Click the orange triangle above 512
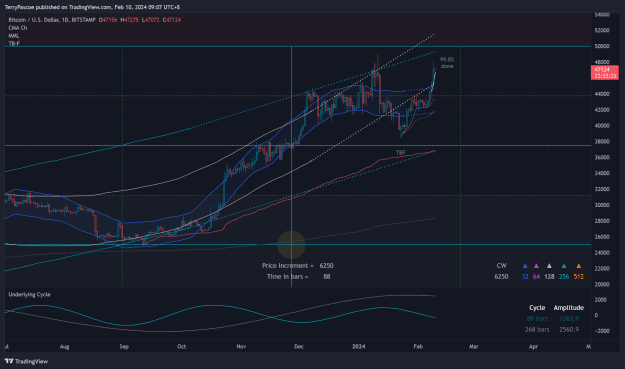This screenshot has height=369, width=625. [578, 266]
